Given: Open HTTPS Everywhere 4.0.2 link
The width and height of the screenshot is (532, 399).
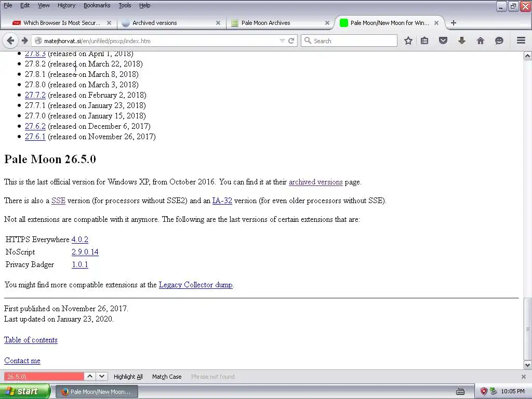Looking at the screenshot, I should pos(79,240).
